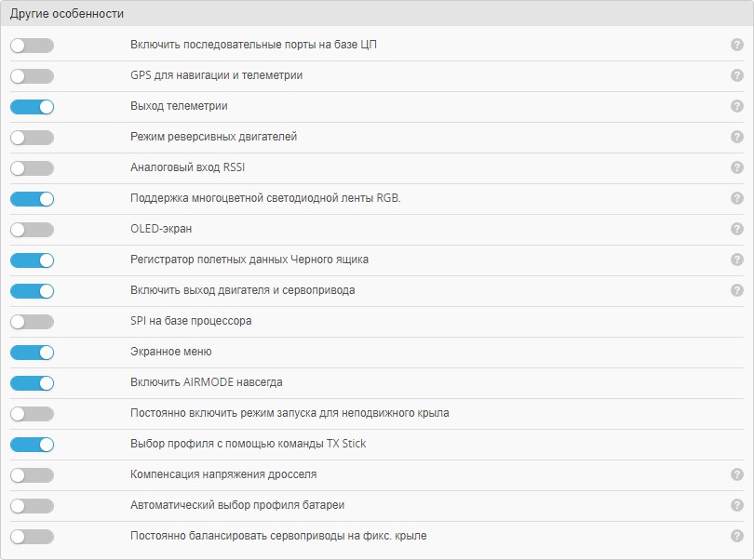The height and width of the screenshot is (560, 754).
Task: Click help icon for Режим реверсивных двигателей
Action: pos(736,137)
